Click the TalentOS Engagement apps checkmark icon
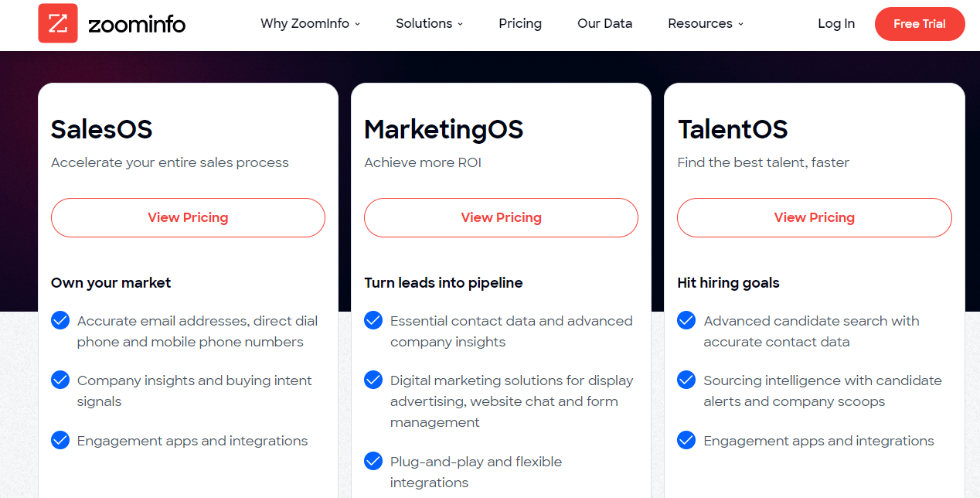980x498 pixels. tap(686, 440)
